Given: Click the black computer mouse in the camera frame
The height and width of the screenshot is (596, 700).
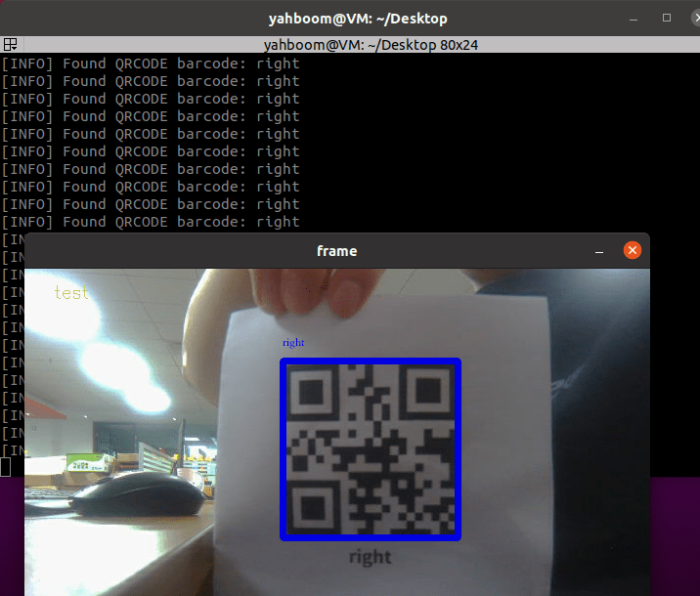Looking at the screenshot, I should tap(138, 495).
